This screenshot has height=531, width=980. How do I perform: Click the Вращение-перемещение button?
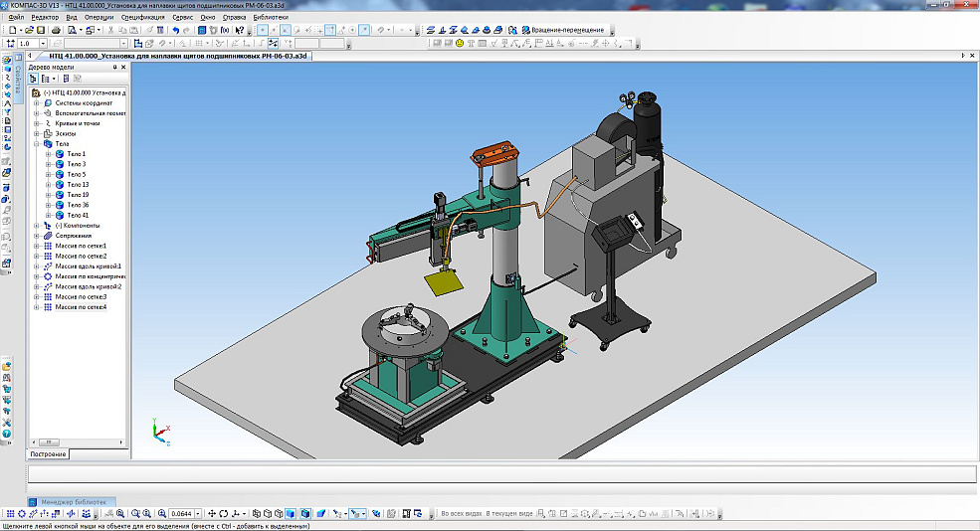tap(565, 31)
